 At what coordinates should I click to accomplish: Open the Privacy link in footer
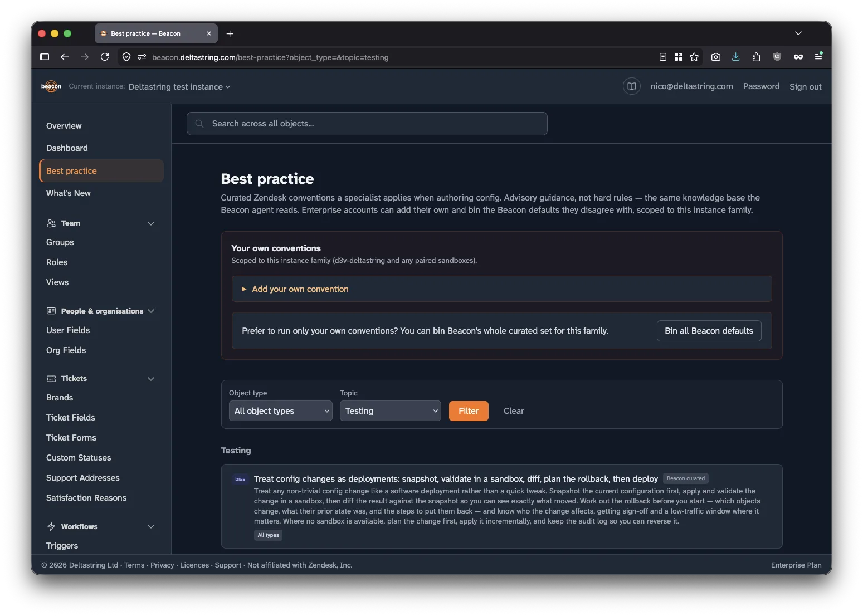coord(162,565)
